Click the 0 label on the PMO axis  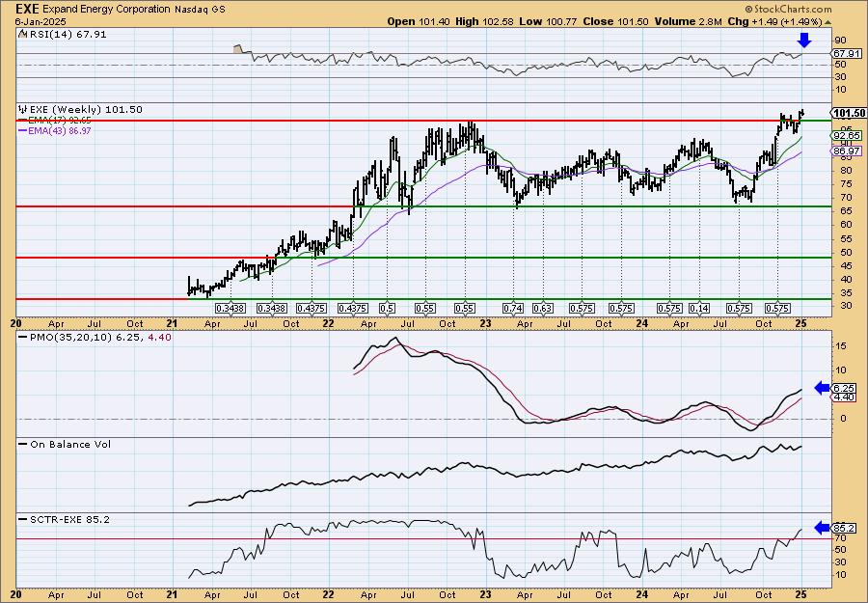pos(843,419)
